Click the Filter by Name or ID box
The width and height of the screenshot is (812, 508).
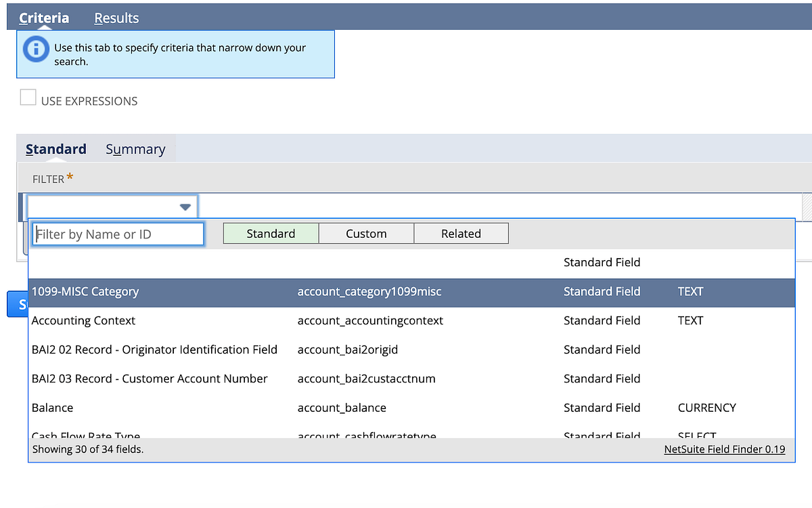point(118,234)
